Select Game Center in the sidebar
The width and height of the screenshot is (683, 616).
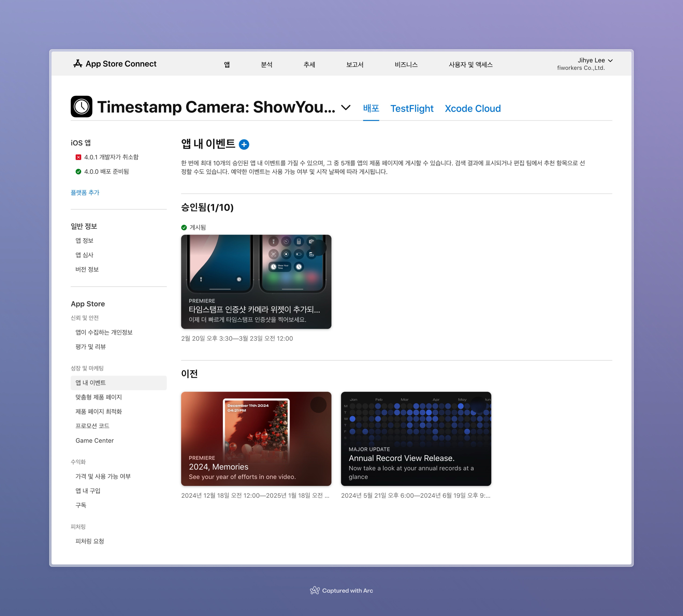tap(94, 440)
